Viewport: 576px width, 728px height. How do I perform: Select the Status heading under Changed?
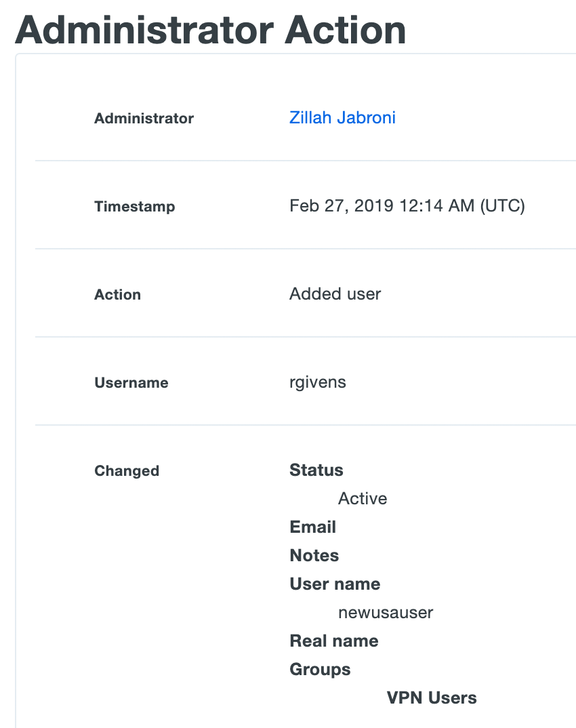(316, 470)
